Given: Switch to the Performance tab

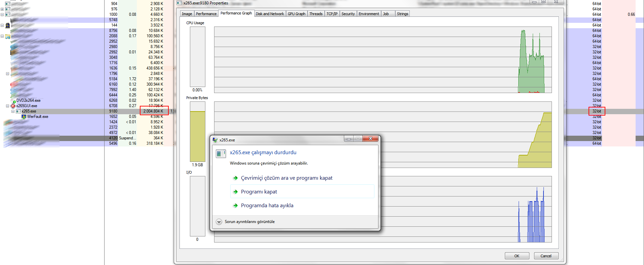Looking at the screenshot, I should 206,14.
